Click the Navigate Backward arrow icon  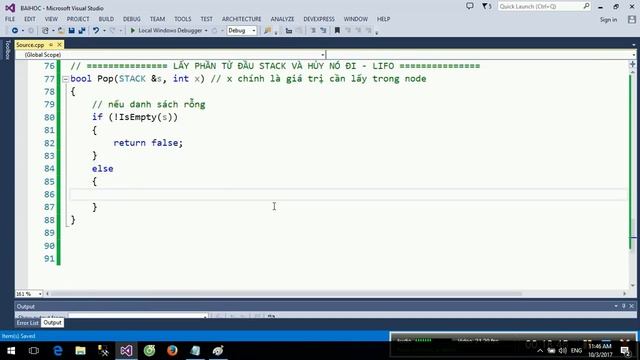(x=15, y=31)
